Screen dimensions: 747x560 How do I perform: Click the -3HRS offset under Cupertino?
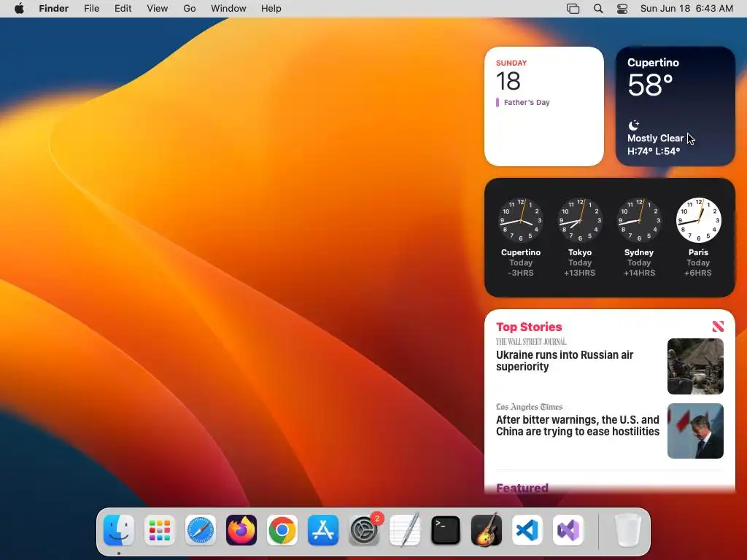521,273
